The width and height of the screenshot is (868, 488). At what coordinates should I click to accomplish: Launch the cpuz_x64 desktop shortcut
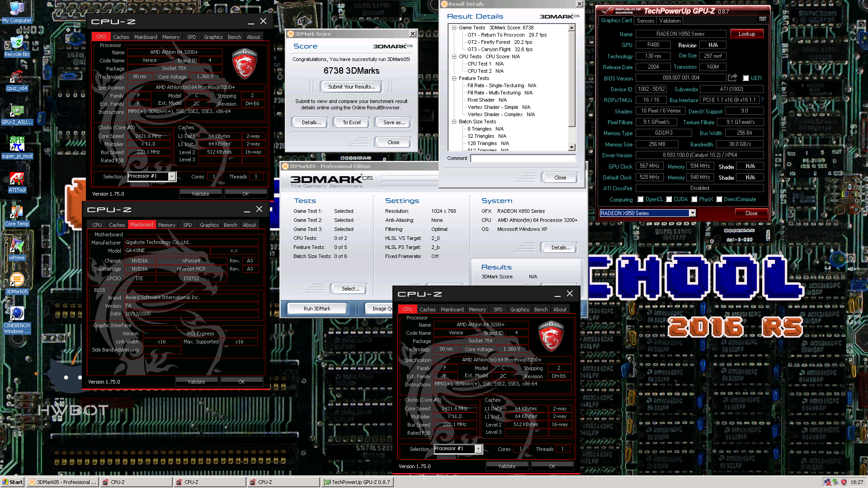click(17, 80)
